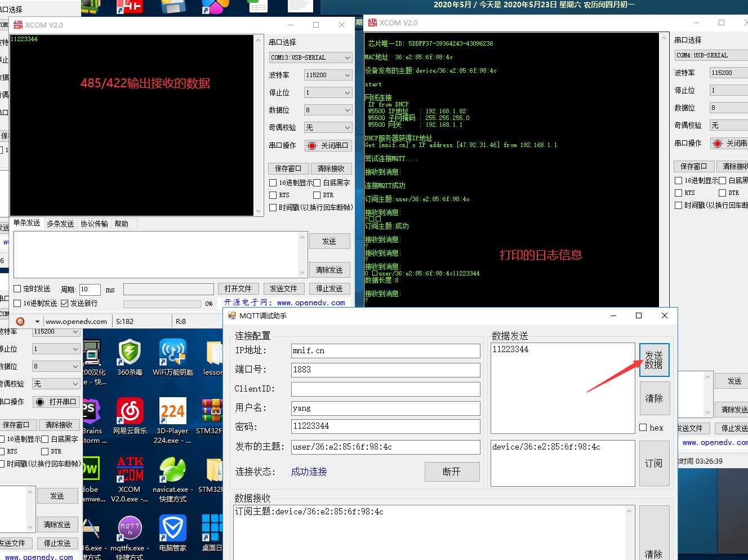Minimize the MQTT调试助手 window
Image resolution: width=748 pixels, height=560 pixels.
(x=613, y=315)
